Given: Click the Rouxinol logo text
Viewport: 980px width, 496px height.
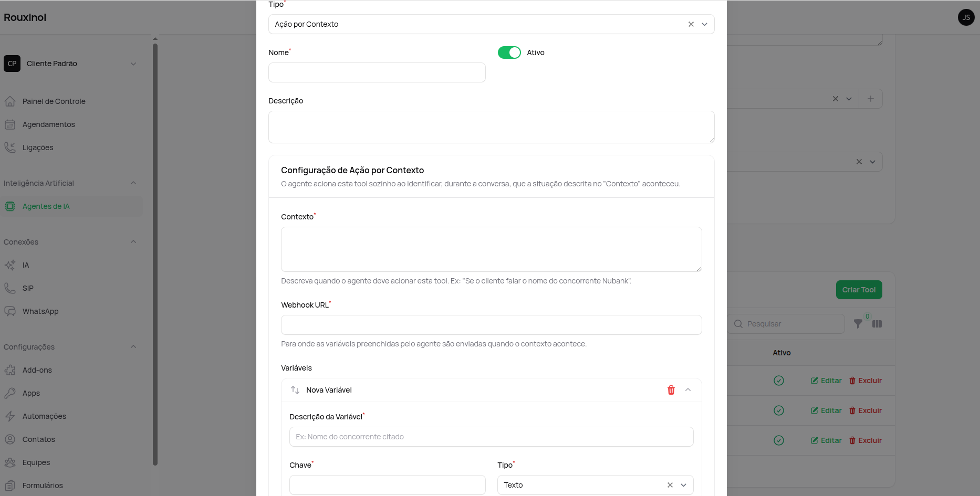Looking at the screenshot, I should point(25,17).
